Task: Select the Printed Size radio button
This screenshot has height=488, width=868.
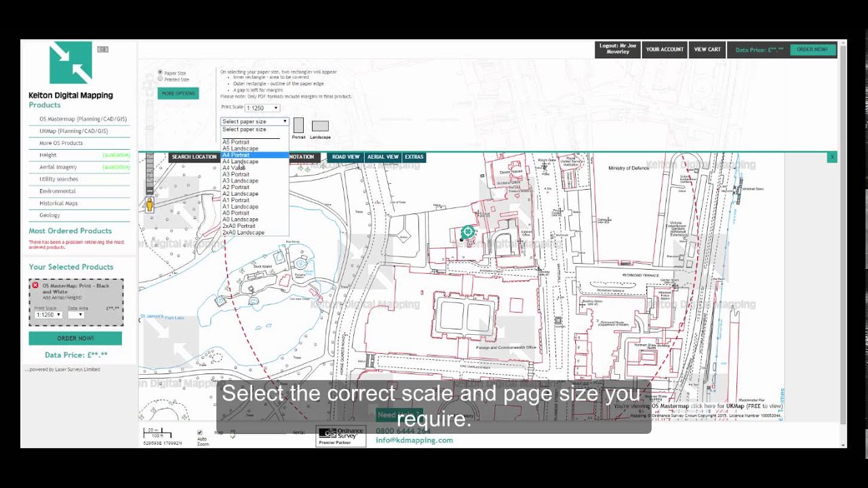Action: point(160,79)
